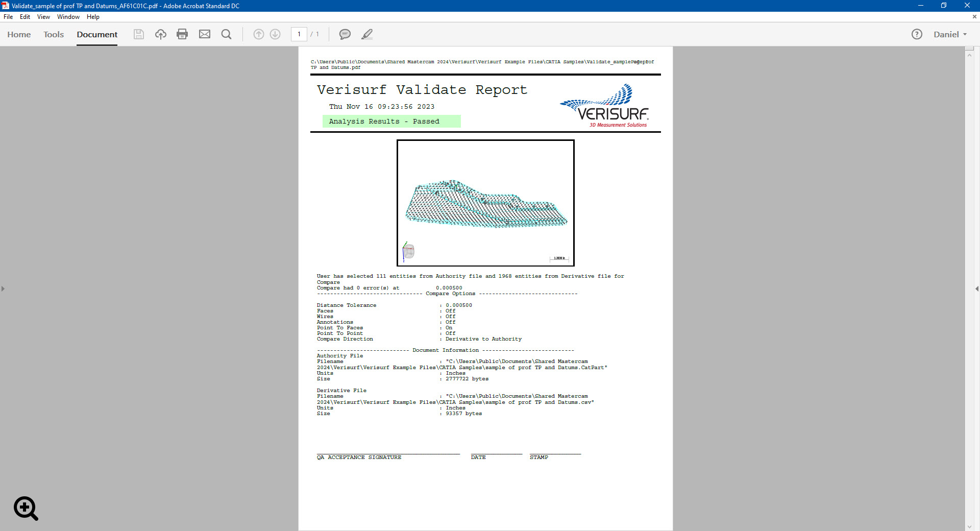
Task: Click '93357 bytes' size value
Action: click(x=463, y=414)
